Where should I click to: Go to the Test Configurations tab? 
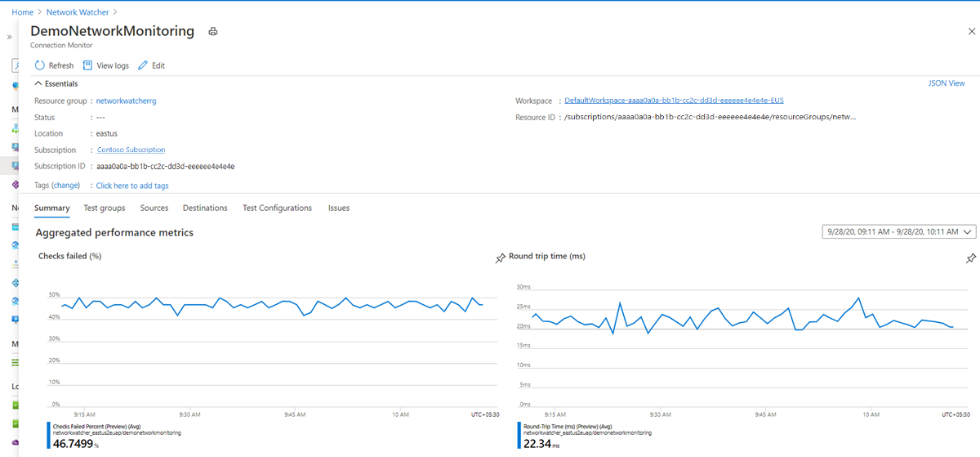(277, 208)
